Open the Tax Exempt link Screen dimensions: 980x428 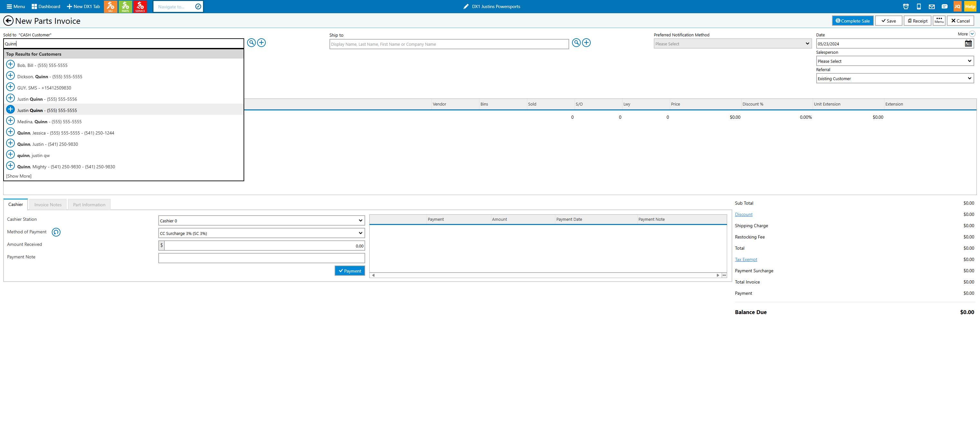coord(746,259)
